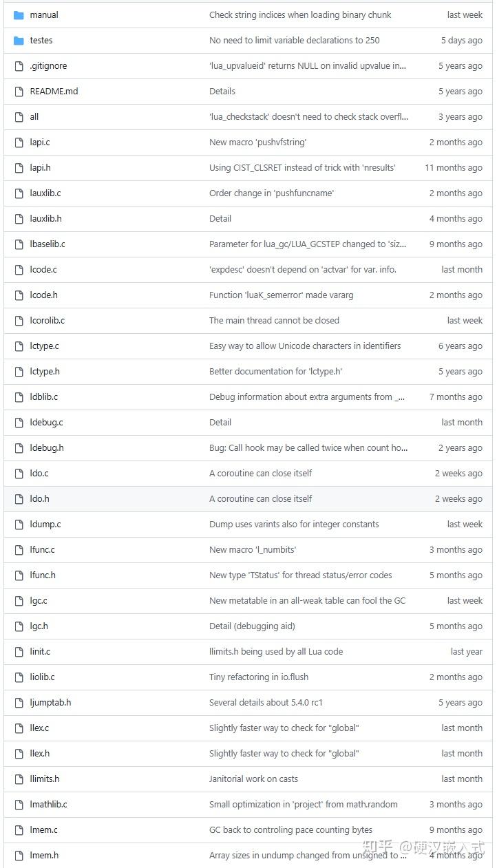Select the ldebug.h file row
The height and width of the screenshot is (868, 497).
[248, 448]
